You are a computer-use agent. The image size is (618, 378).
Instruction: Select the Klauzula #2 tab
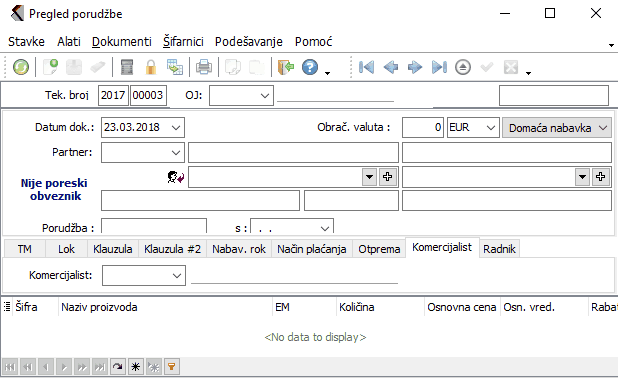pos(172,249)
